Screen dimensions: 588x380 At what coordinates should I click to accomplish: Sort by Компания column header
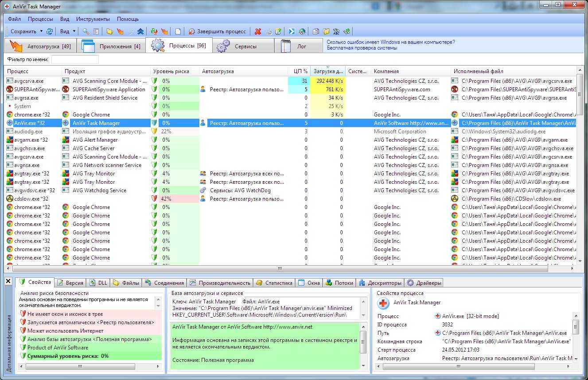(x=411, y=71)
